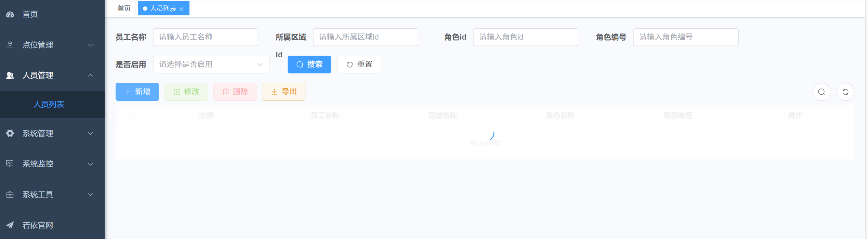Click the 联系电话 column header
The image size is (868, 239).
(x=678, y=116)
